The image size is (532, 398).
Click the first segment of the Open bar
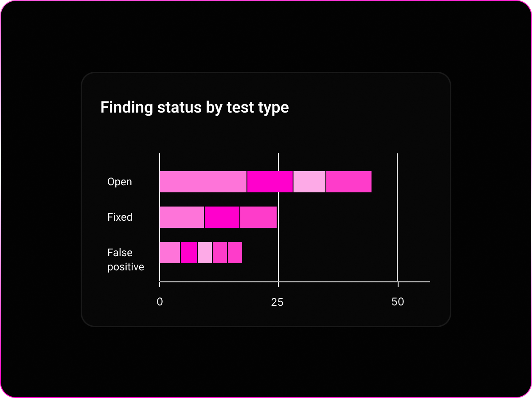[x=203, y=182]
